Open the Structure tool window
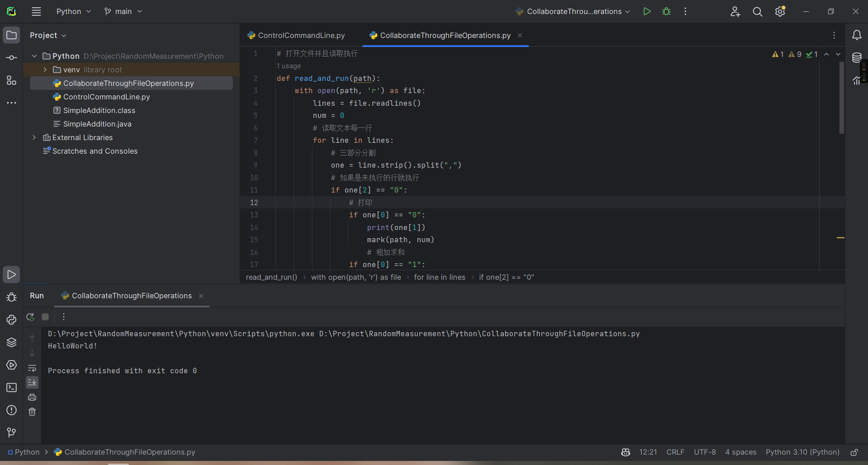The image size is (868, 465). [11, 80]
